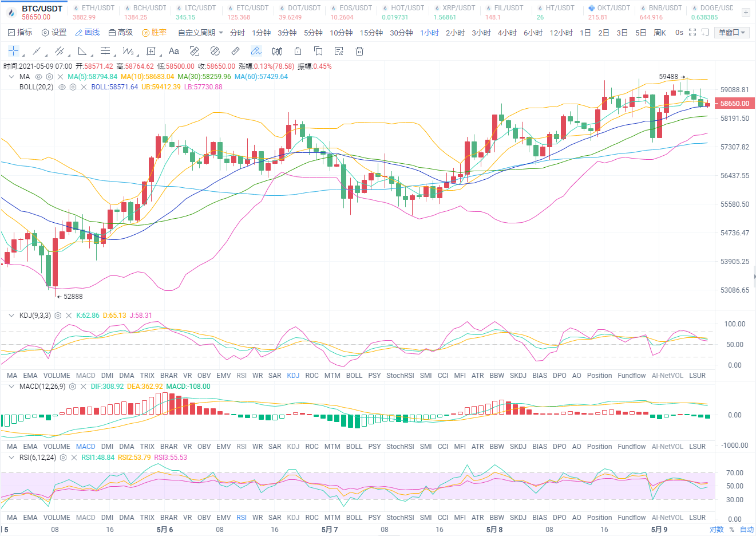The height and width of the screenshot is (536, 756).
Task: Open the 设置 settings button
Action: 54,33
